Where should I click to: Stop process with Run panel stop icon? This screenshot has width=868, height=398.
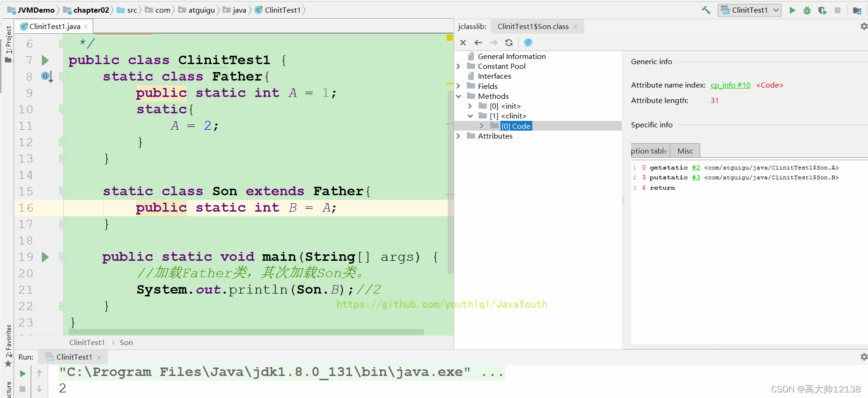tap(22, 389)
